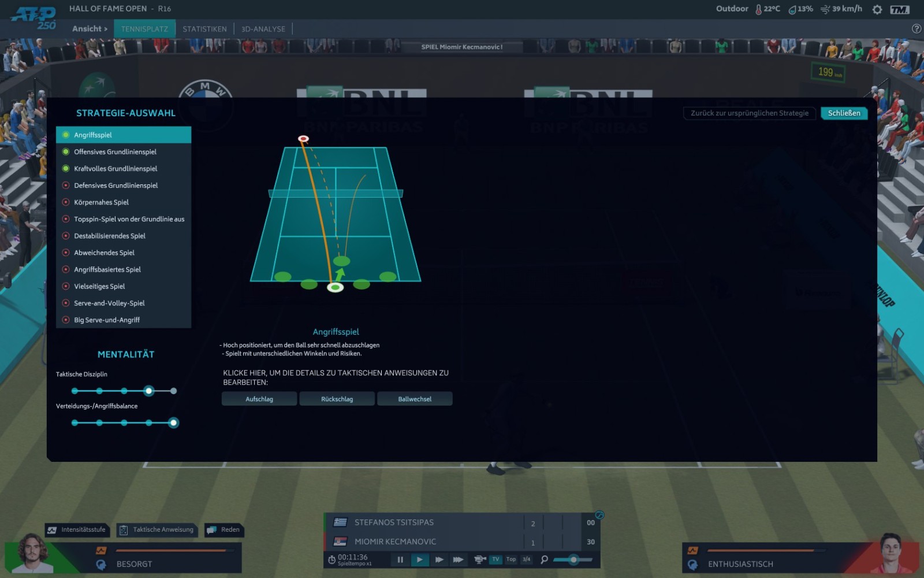The width and height of the screenshot is (924, 578).
Task: Select Offensives Grundlinienspiel strategy
Action: (115, 152)
